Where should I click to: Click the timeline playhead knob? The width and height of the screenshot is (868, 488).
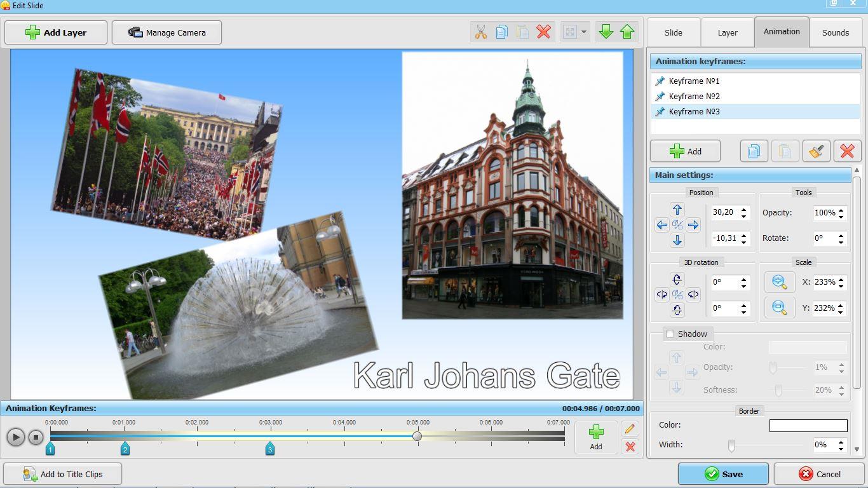[x=417, y=436]
